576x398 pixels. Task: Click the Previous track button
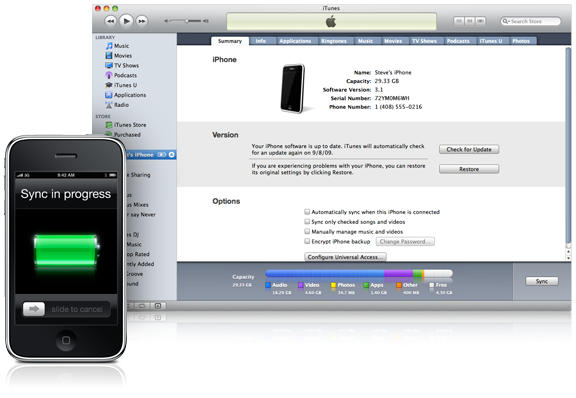tap(110, 21)
